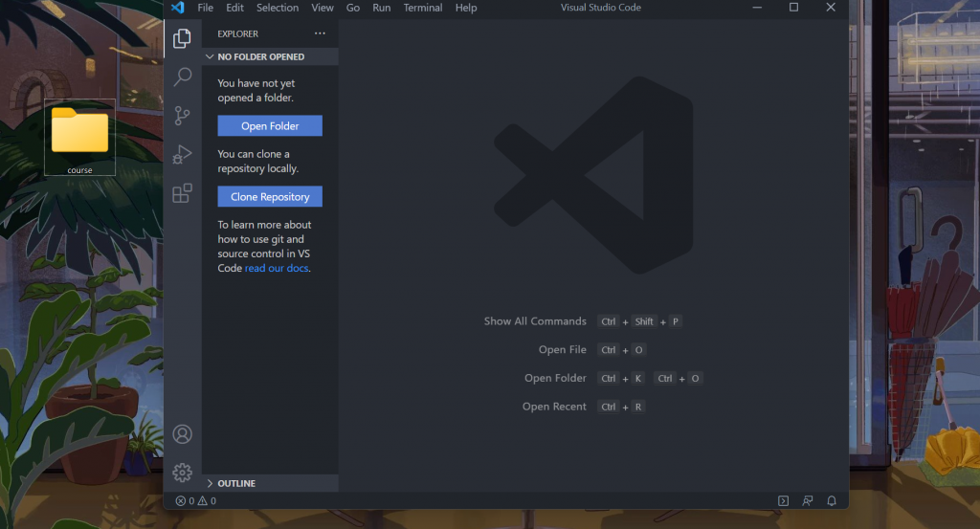Expand the Outline section
The image size is (980, 529).
click(270, 483)
